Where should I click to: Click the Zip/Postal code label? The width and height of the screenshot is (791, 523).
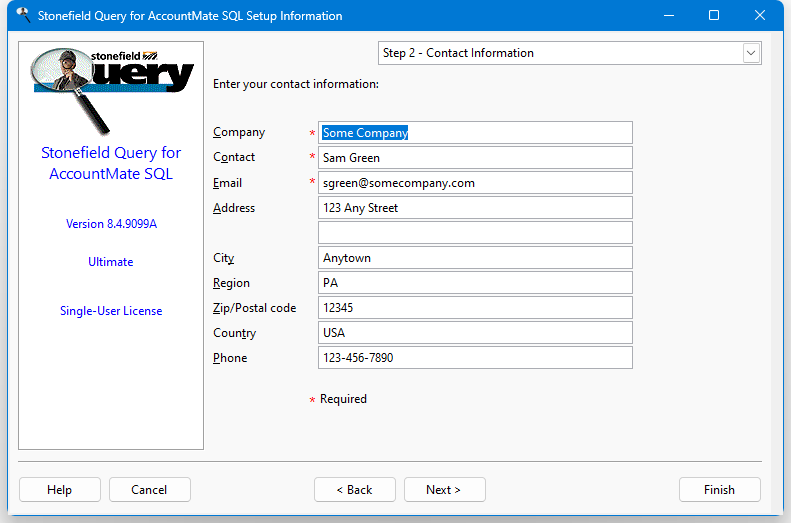click(254, 308)
